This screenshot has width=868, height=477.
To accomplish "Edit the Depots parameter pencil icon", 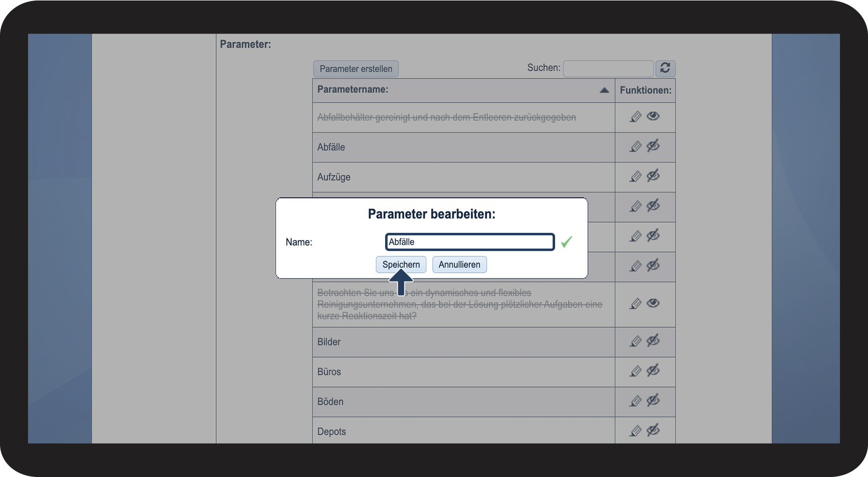I will (636, 431).
